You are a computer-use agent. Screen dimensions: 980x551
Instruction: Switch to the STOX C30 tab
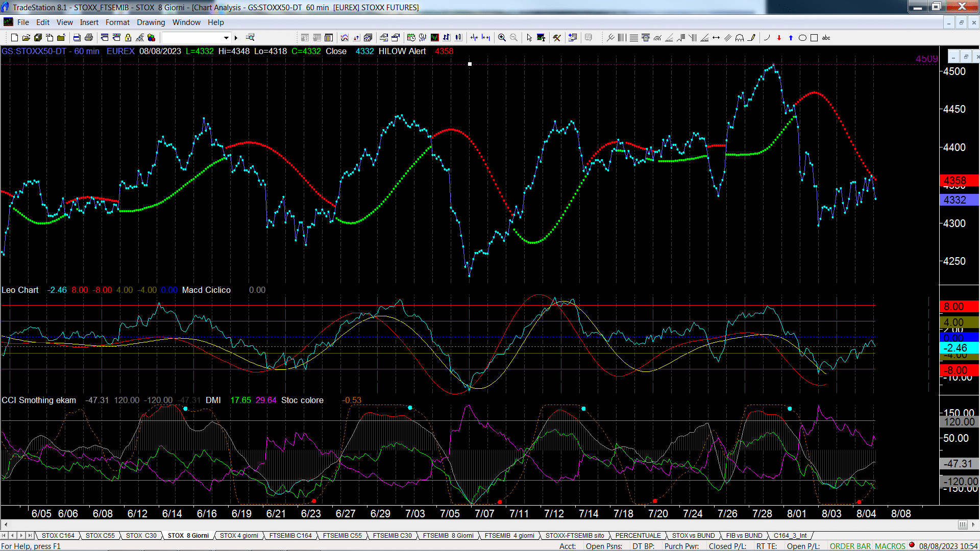pyautogui.click(x=141, y=536)
